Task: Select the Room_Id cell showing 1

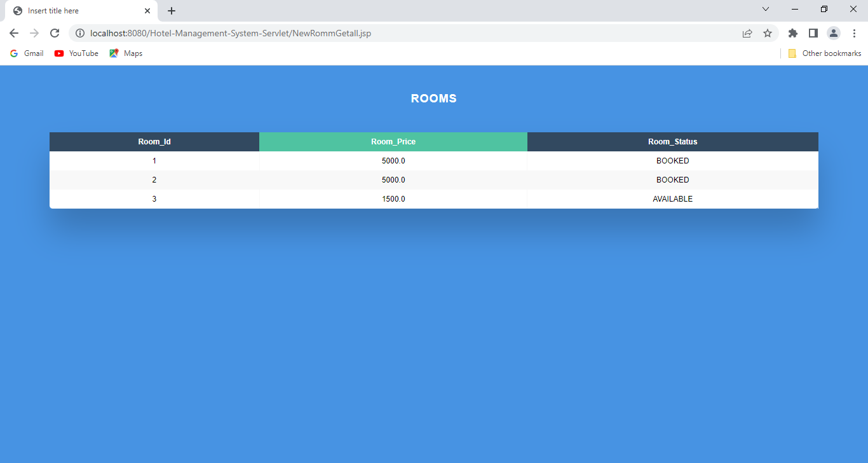Action: click(x=154, y=161)
